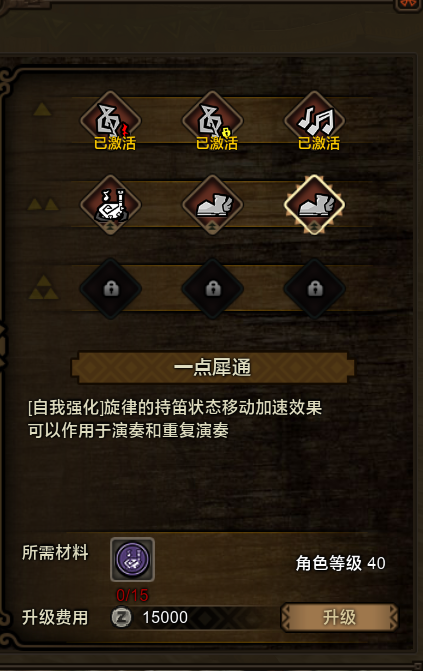Click the purple required material icon
Image resolution: width=423 pixels, height=671 pixels.
[132, 559]
